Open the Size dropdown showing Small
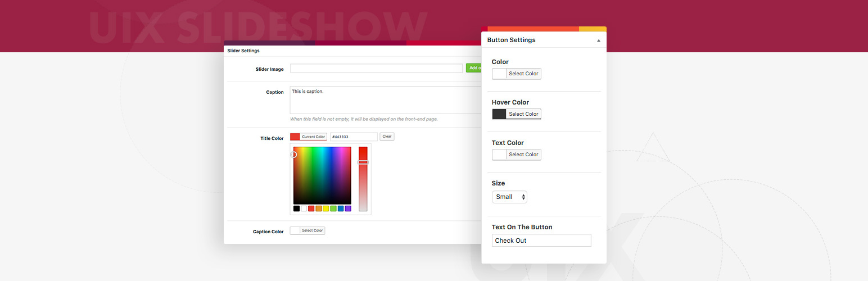Viewport: 868px width, 281px height. point(509,197)
